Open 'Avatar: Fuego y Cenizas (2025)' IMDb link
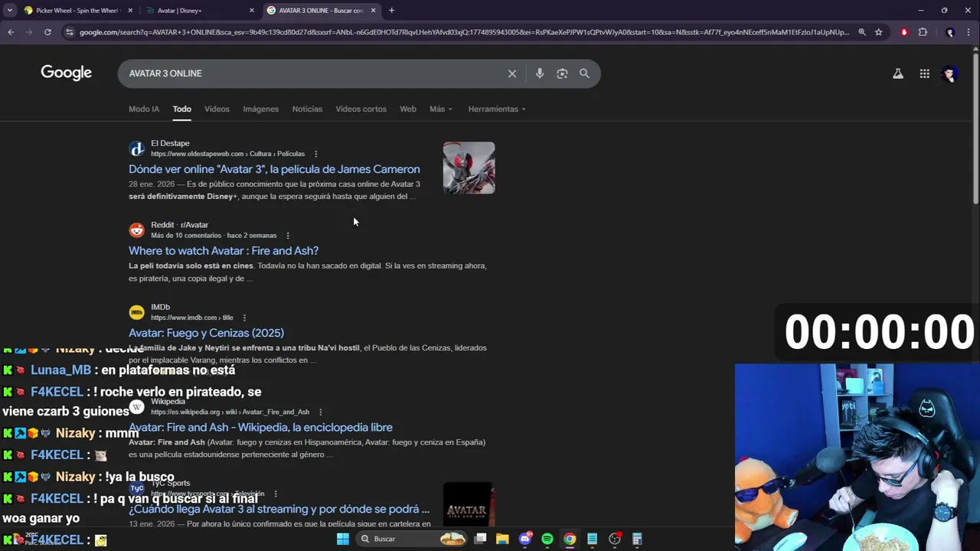The image size is (980, 551). (206, 333)
